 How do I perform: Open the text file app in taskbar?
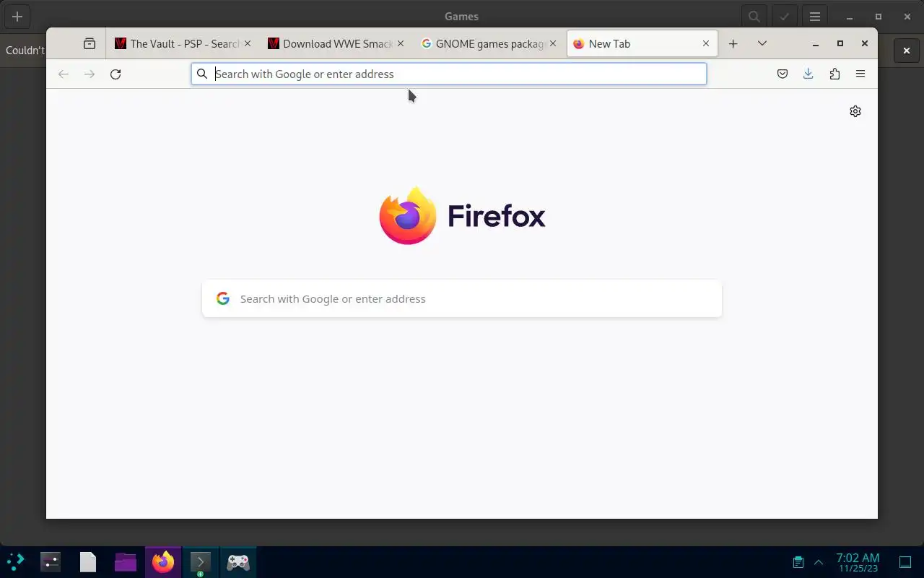point(88,561)
